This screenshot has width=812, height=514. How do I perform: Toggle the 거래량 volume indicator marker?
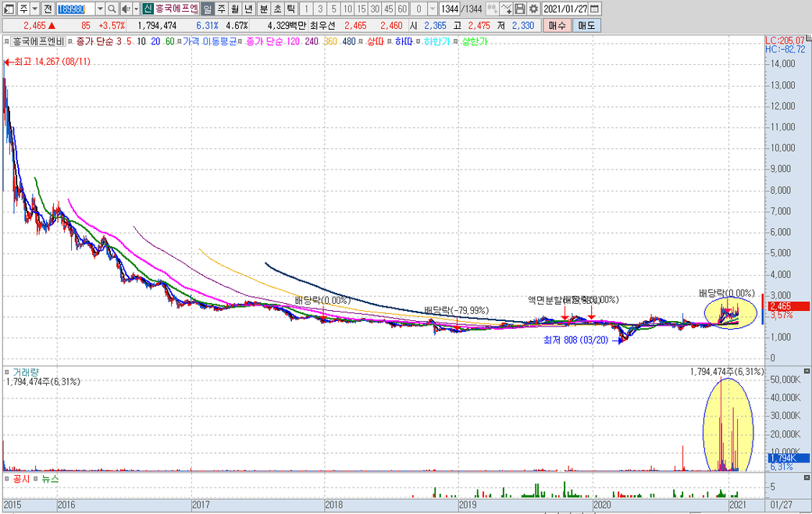[x=7, y=372]
